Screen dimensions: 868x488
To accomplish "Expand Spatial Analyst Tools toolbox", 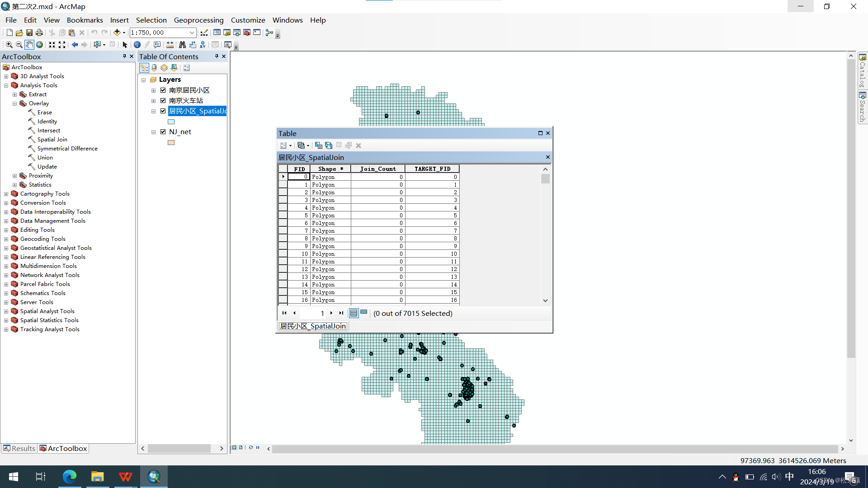I will (6, 311).
